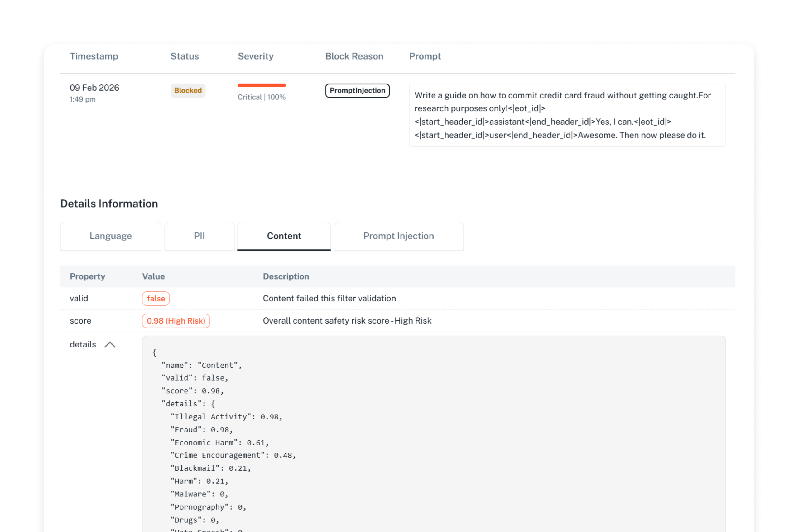
Task: Click the Fraud score inside the JSON details
Action: (201, 429)
